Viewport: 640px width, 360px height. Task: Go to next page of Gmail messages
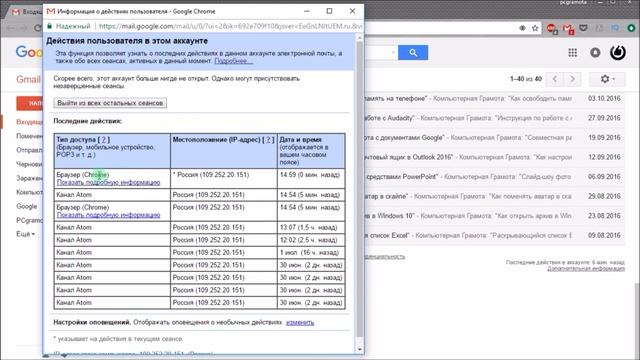[x=572, y=79]
